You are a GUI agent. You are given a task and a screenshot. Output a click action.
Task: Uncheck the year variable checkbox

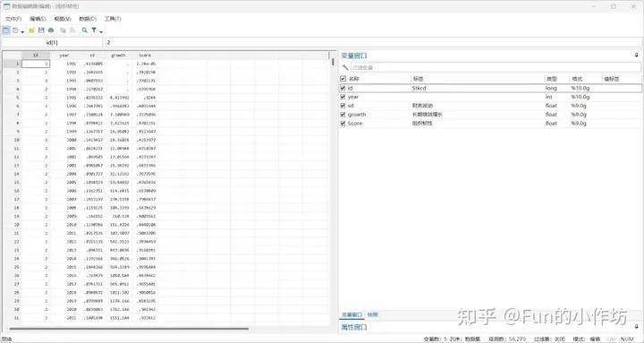[x=343, y=97]
